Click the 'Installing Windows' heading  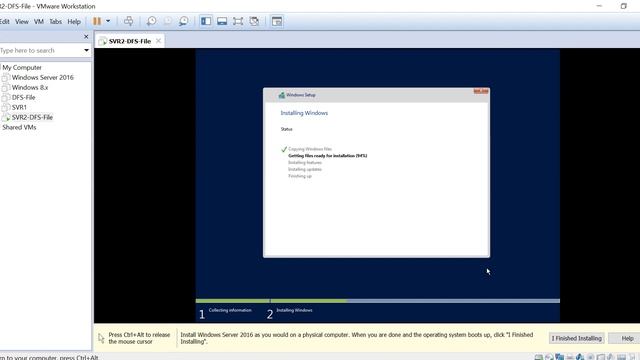pyautogui.click(x=304, y=113)
